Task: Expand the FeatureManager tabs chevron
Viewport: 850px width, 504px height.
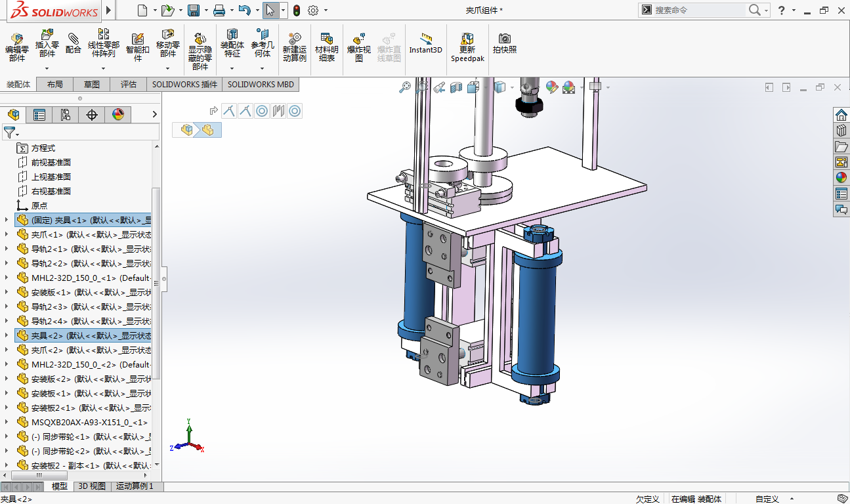Action: pos(155,114)
